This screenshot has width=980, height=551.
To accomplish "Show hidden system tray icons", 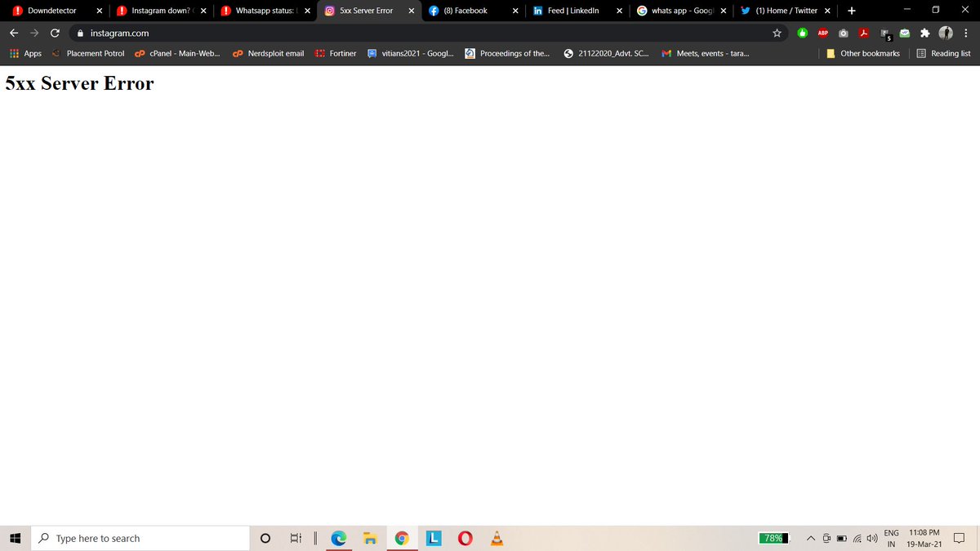I will point(811,538).
